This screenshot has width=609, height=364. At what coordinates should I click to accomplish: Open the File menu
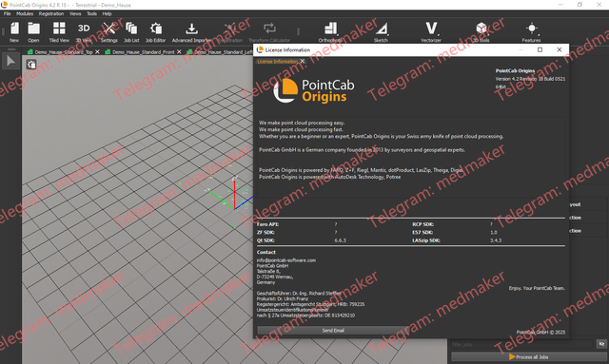point(7,13)
